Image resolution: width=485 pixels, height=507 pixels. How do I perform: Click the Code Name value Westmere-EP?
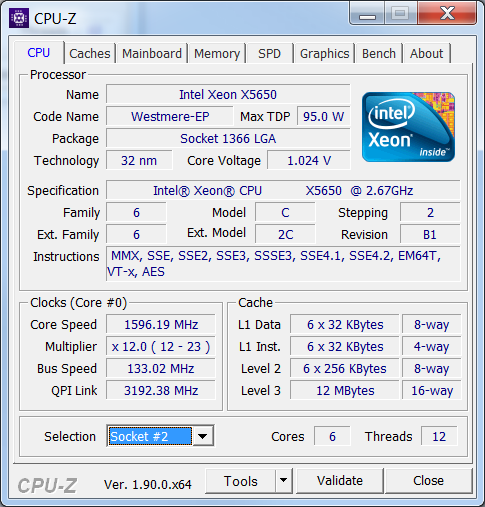170,116
